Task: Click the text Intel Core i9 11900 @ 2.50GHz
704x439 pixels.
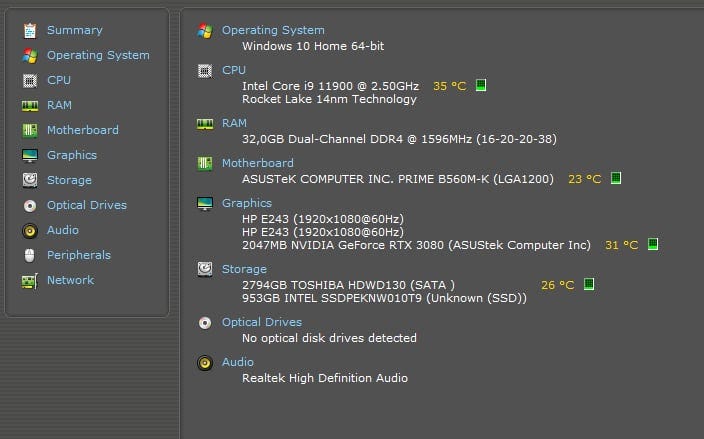Action: 330,86
